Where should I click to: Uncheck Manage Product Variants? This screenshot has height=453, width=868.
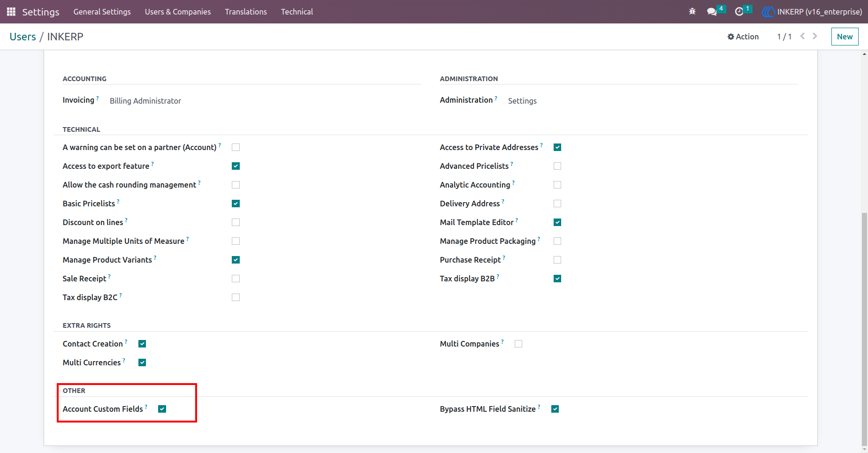pos(236,260)
